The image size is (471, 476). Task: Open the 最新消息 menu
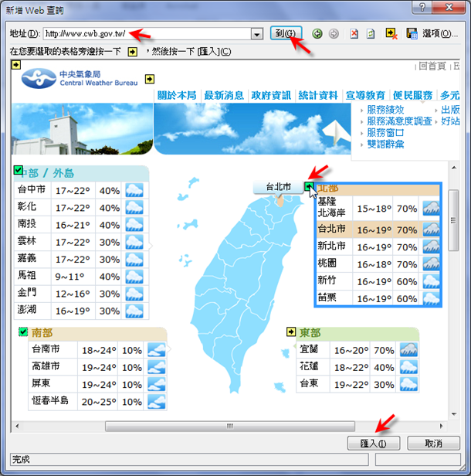click(224, 96)
